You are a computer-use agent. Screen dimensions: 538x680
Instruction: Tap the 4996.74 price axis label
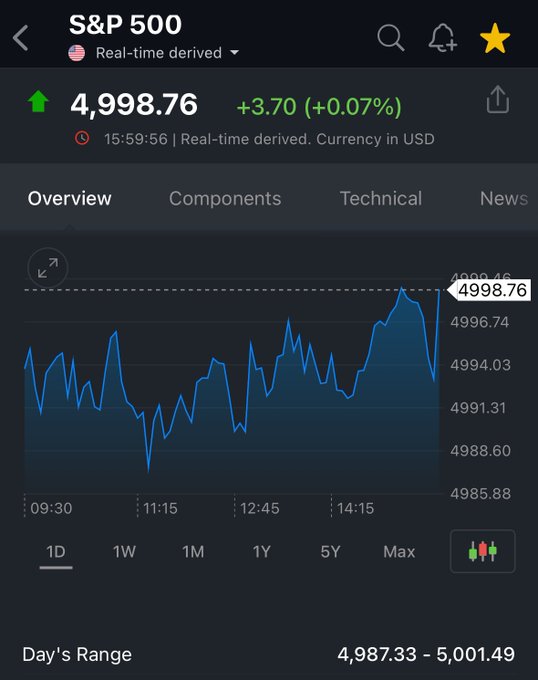tap(479, 322)
